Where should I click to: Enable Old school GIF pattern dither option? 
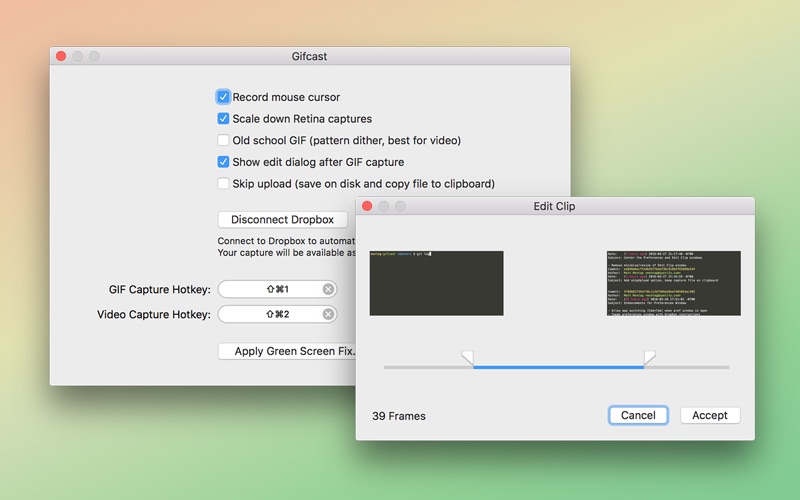223,140
